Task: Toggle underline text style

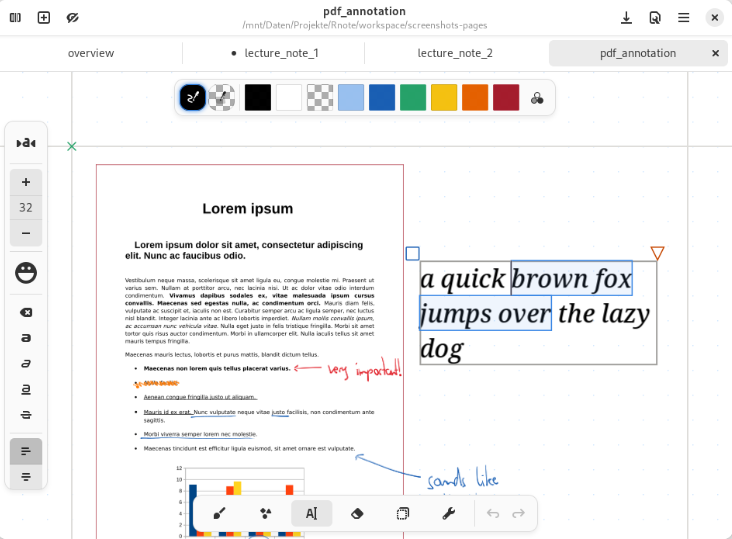Action: pyautogui.click(x=26, y=389)
